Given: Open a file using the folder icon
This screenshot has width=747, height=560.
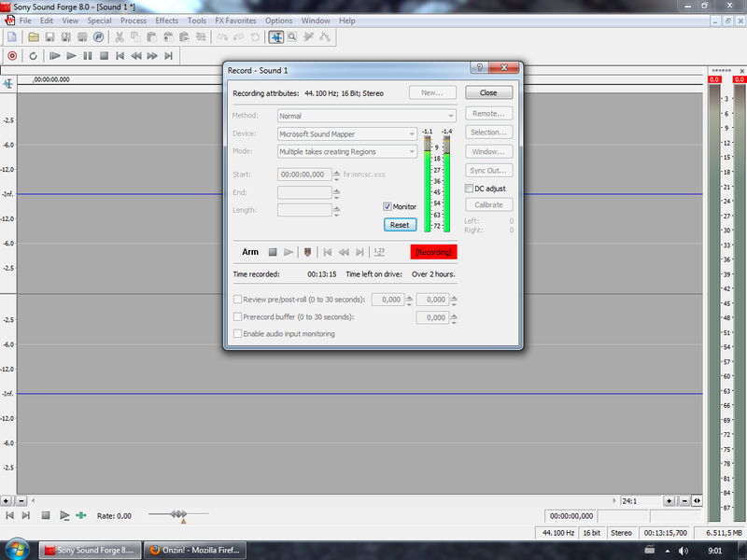Looking at the screenshot, I should coord(34,37).
